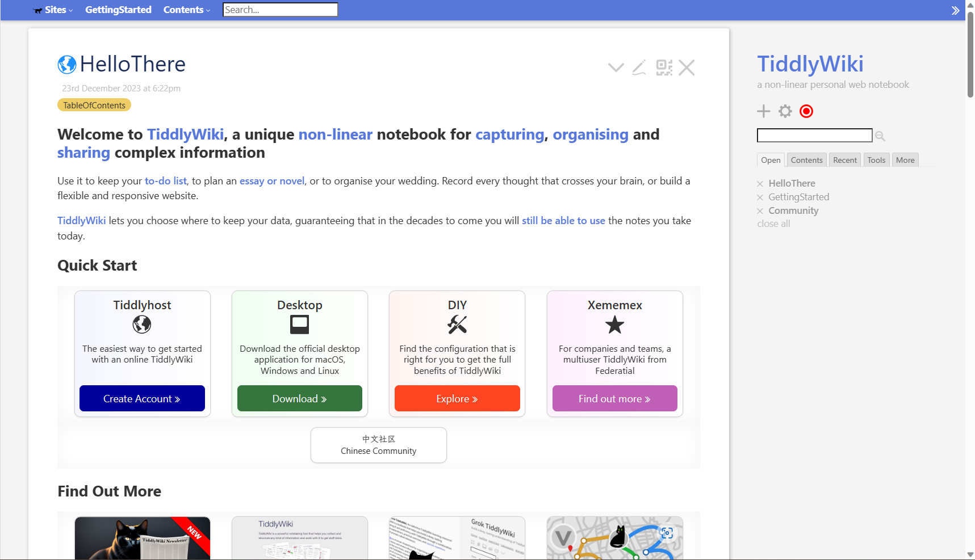Open the more actions chevron on HelloThere tiddler
Screen dimensions: 975x560
(x=616, y=68)
